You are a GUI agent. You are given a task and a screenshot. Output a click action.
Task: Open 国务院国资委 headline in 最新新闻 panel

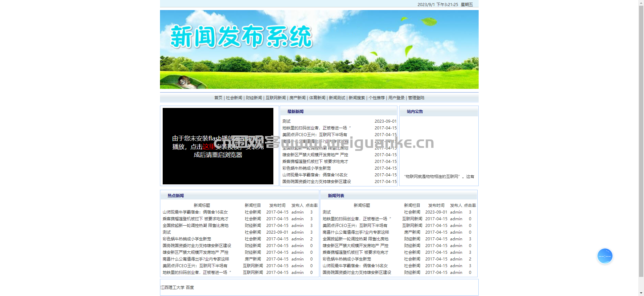[317, 182]
